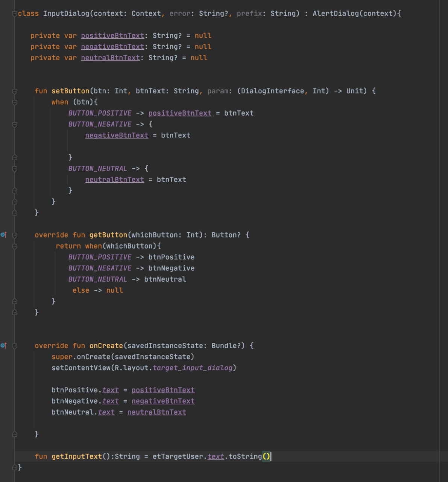The height and width of the screenshot is (482, 448).
Task: Click the 'prefix' constructor parameter
Action: (249, 14)
